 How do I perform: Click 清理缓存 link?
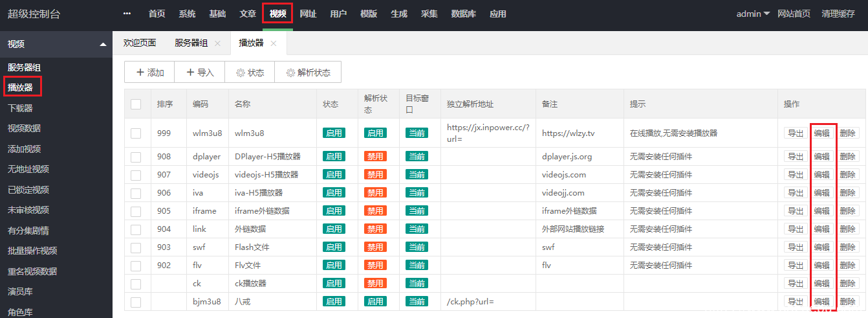pyautogui.click(x=838, y=14)
